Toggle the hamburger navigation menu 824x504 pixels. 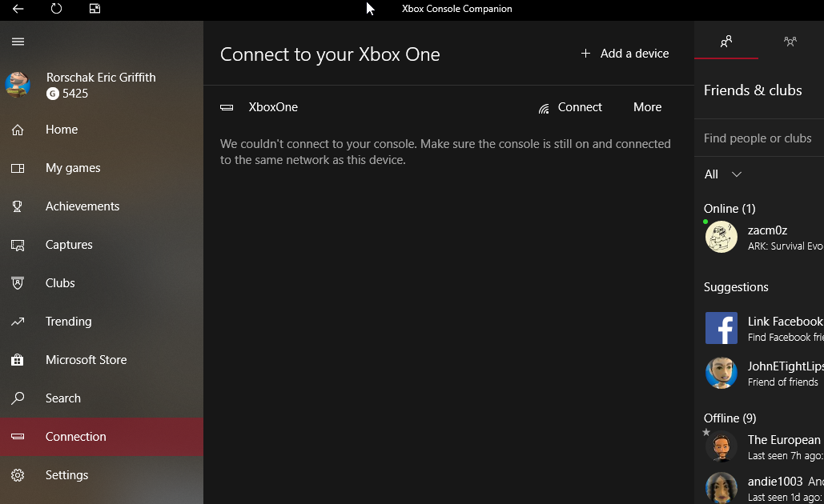(x=18, y=42)
